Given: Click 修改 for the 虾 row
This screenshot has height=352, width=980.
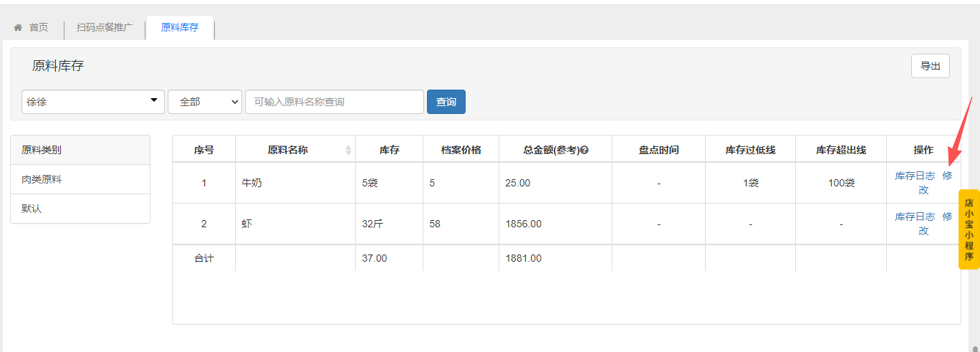Looking at the screenshot, I should [x=947, y=217].
